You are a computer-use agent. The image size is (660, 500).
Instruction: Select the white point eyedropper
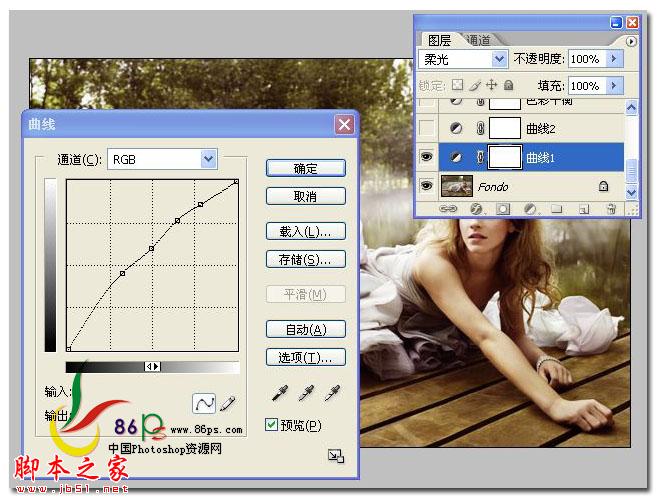[x=333, y=393]
